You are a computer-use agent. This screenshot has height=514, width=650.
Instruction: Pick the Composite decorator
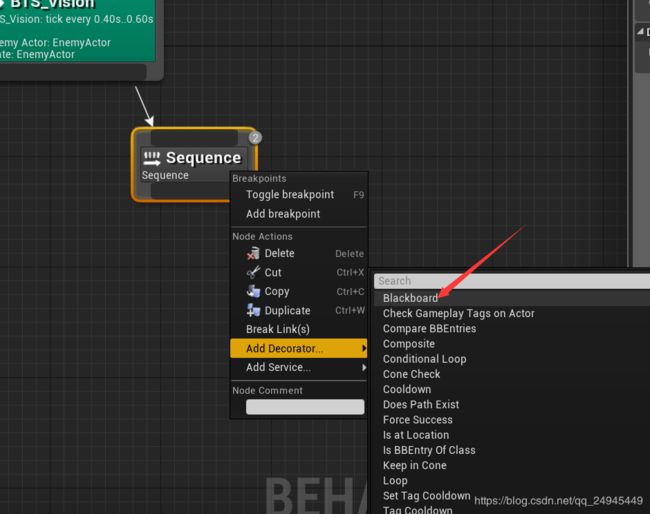click(512, 344)
